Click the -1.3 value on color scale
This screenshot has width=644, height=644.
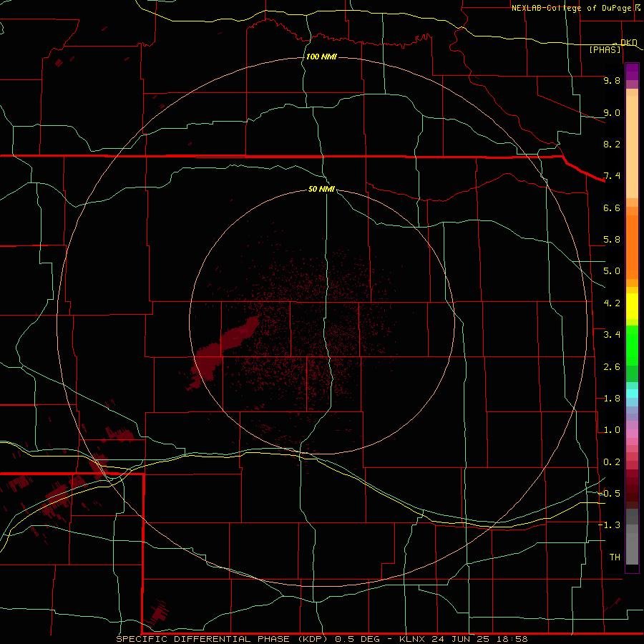[x=610, y=525]
